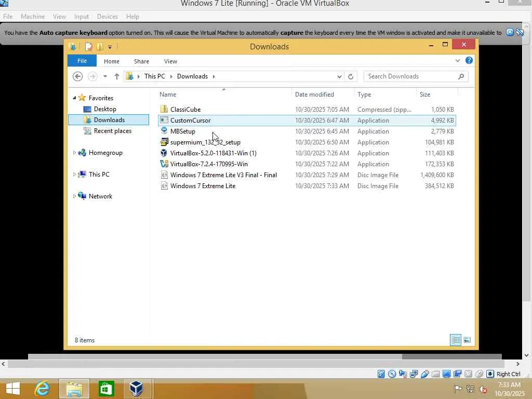Viewport: 532px width, 399px height.
Task: Sort files by Date modified header
Action: point(322,95)
